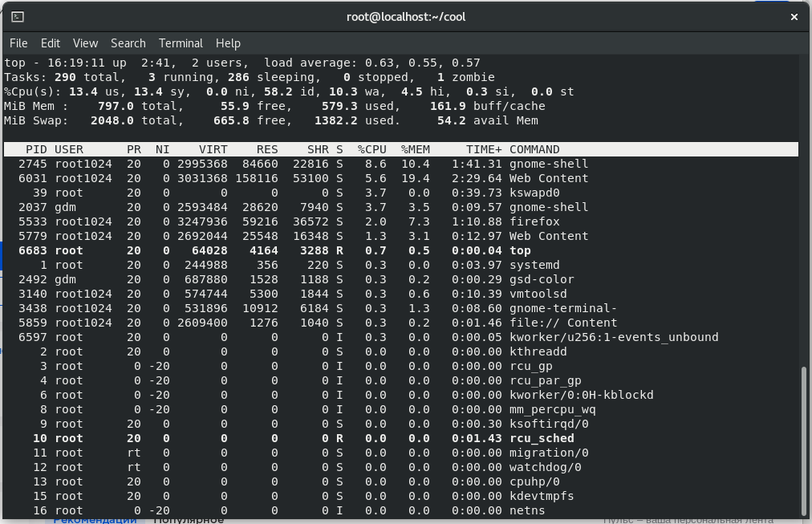Click the MiB Mem total value 797.0
The height and width of the screenshot is (524, 812).
click(x=116, y=107)
